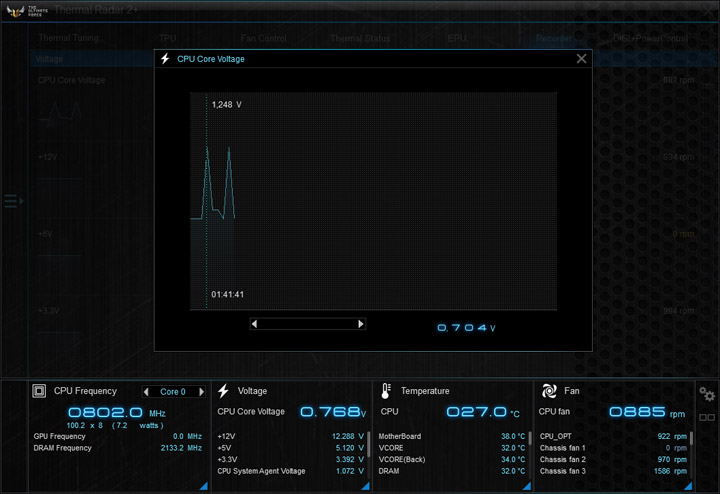Click the Core 0 selector field
Viewport: 720px width, 494px height.
pyautogui.click(x=174, y=392)
